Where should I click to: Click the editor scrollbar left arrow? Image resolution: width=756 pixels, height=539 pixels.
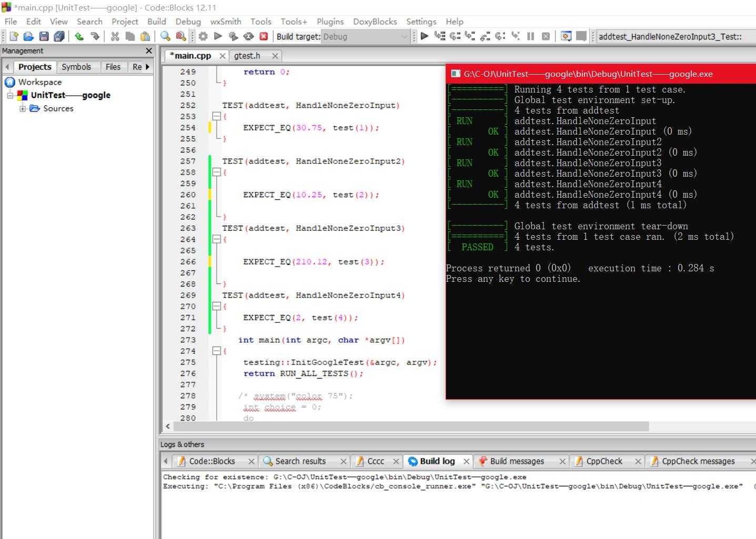point(168,426)
